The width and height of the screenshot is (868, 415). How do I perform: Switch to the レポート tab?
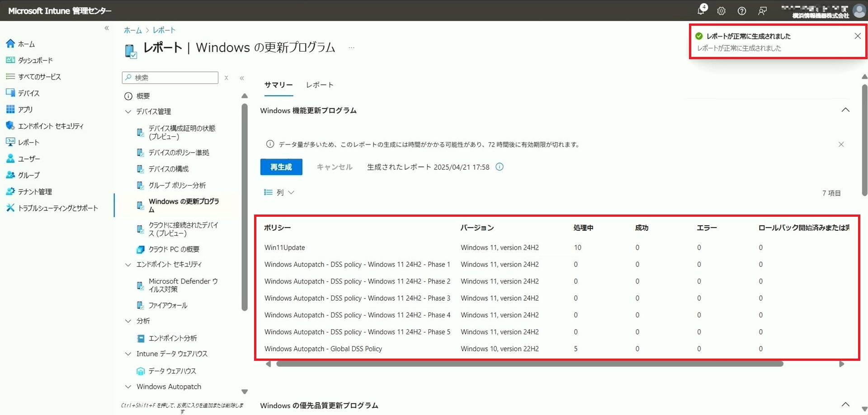pyautogui.click(x=320, y=85)
